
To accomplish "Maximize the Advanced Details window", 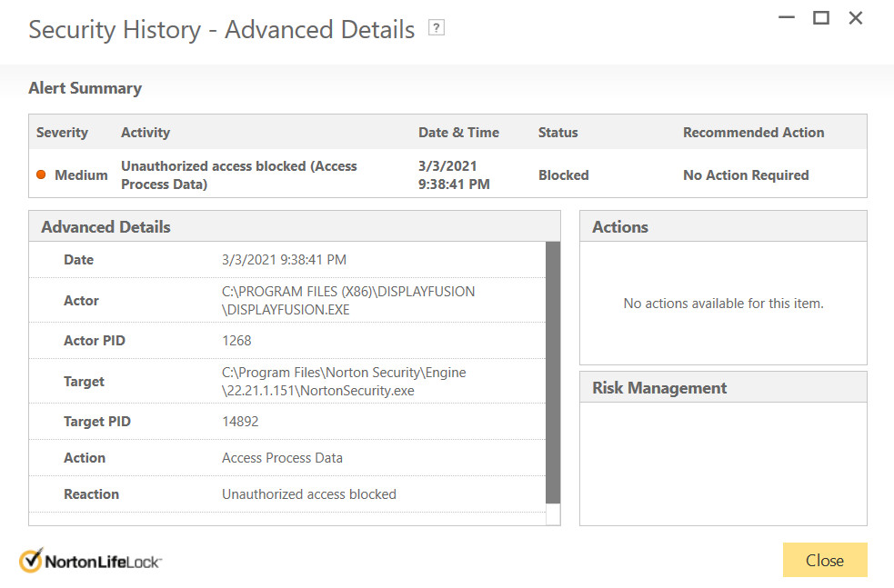I will coord(821,18).
